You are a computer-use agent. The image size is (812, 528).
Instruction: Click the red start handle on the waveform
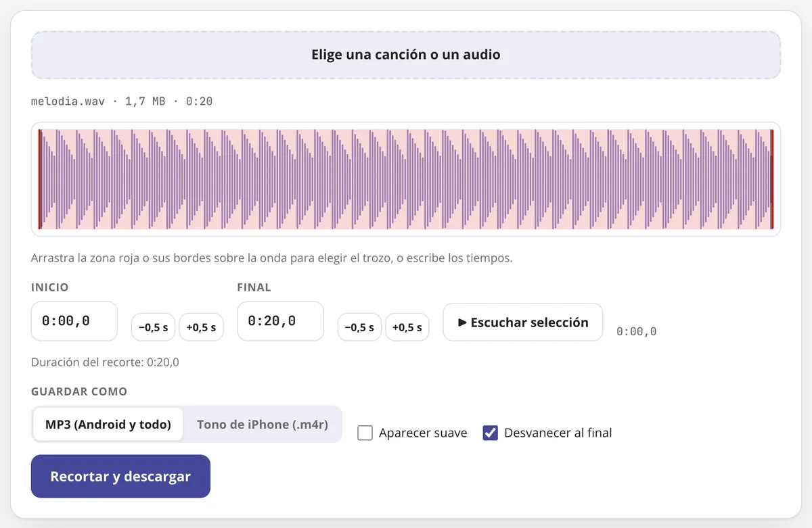point(40,179)
